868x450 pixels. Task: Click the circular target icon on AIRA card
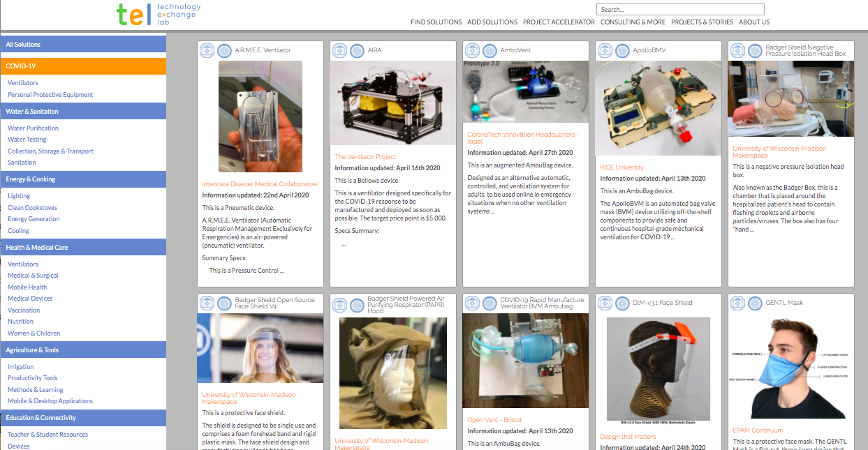357,50
